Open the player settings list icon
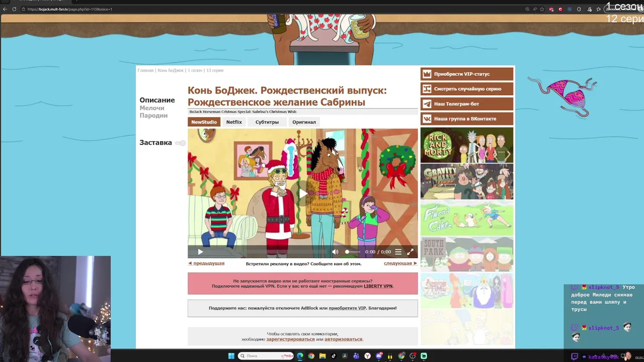This screenshot has width=644, height=362. pyautogui.click(x=398, y=252)
